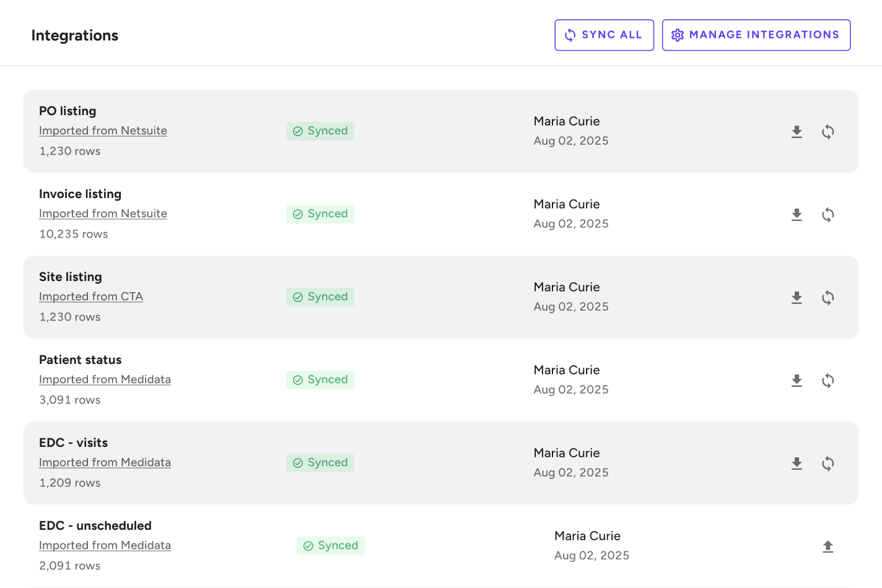Viewport: 882px width, 588px height.
Task: Download the EDC - visits data
Action: (x=797, y=464)
